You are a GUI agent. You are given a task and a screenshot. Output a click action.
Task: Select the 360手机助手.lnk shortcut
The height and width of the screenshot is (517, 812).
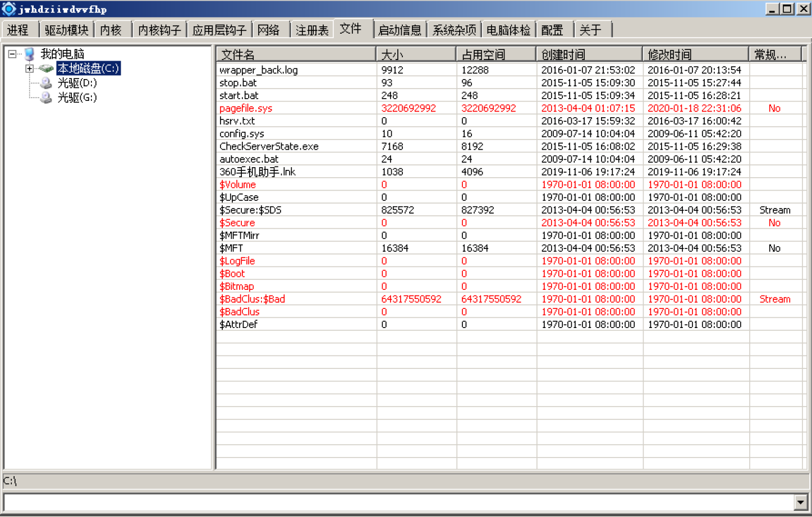tap(257, 172)
